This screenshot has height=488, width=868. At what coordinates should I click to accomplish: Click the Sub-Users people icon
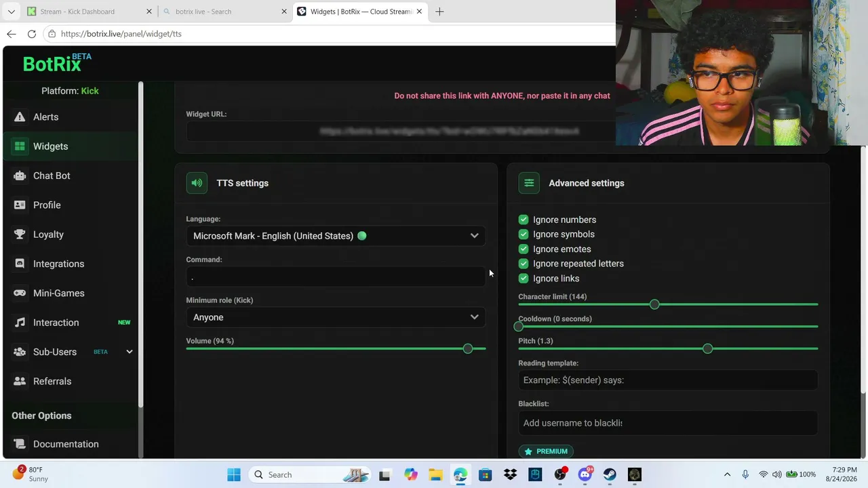20,352
